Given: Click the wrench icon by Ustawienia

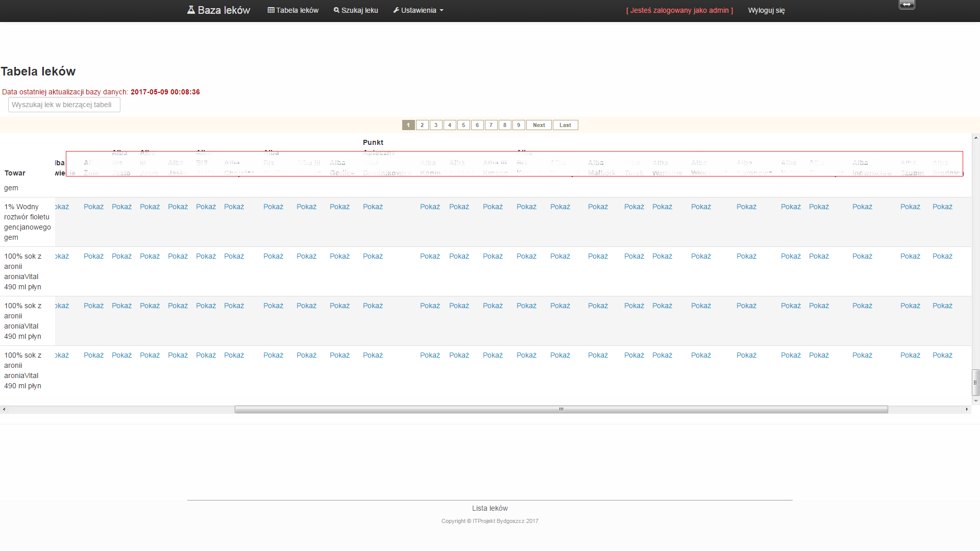Looking at the screenshot, I should (396, 10).
